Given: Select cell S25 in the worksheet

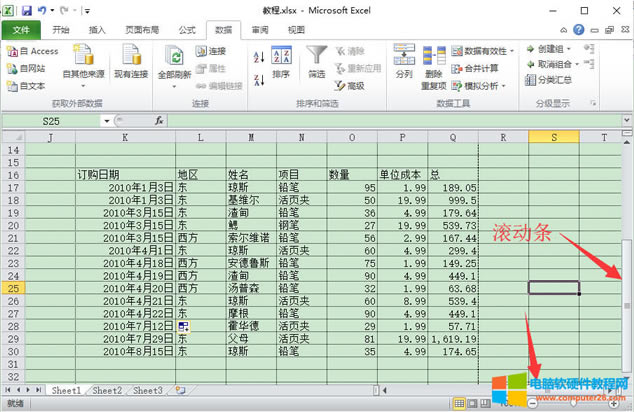Looking at the screenshot, I should coord(554,288).
